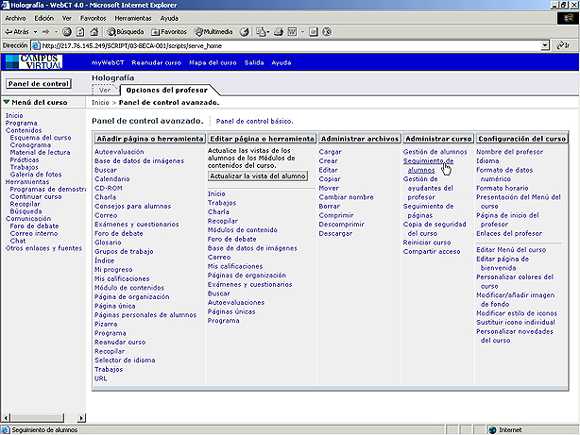Click the Ir go button
Screen dimensions: 580x435
pyautogui.click(x=563, y=45)
